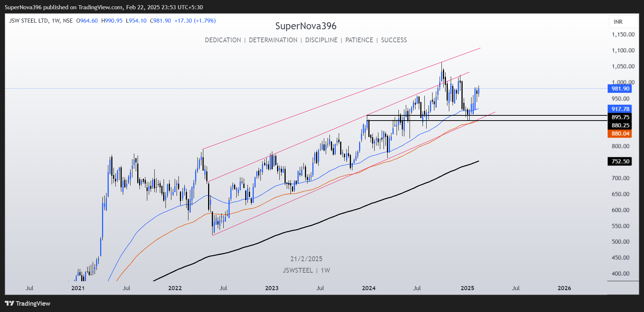644x312 pixels.
Task: Click the 500.00 price axis label
Action: [621, 242]
